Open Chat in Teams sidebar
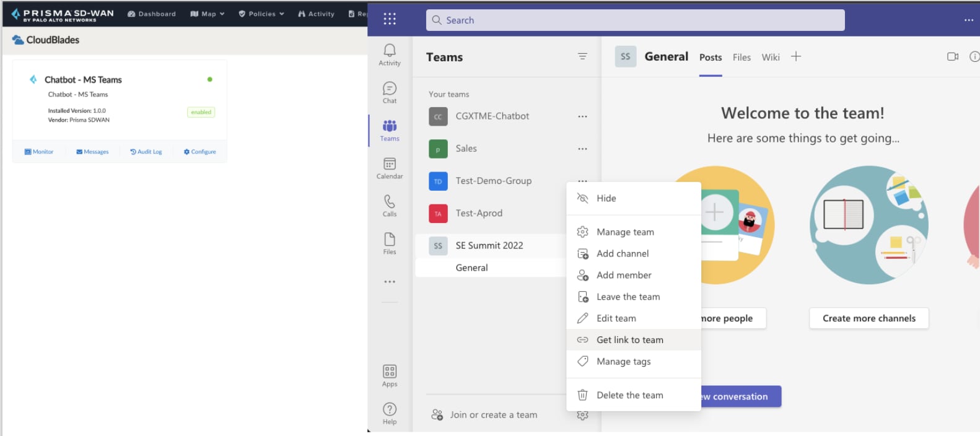This screenshot has width=980, height=436. coord(390,93)
